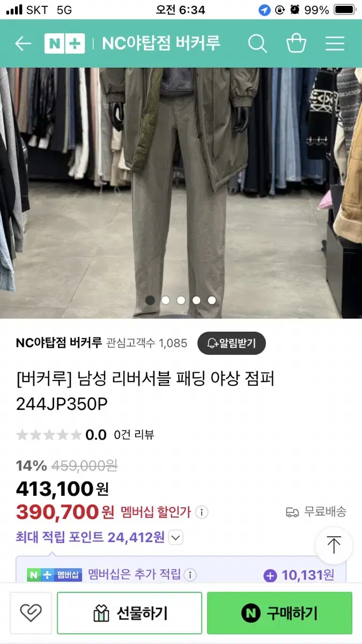Toggle the heart wishlist button
This screenshot has width=362, height=644.
tap(31, 613)
